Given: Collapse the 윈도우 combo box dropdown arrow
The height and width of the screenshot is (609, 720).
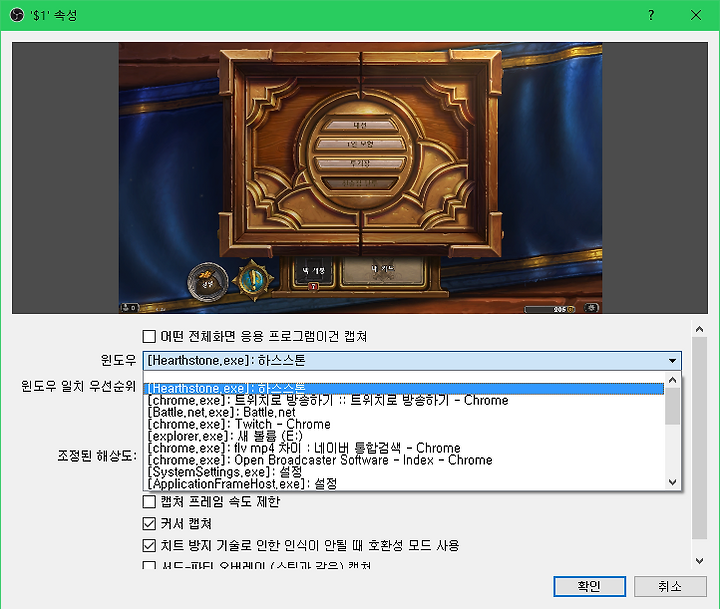Looking at the screenshot, I should pyautogui.click(x=672, y=361).
